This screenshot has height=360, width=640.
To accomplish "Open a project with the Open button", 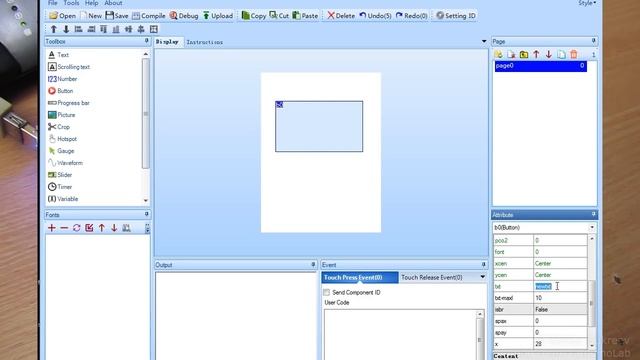I will (x=62, y=16).
